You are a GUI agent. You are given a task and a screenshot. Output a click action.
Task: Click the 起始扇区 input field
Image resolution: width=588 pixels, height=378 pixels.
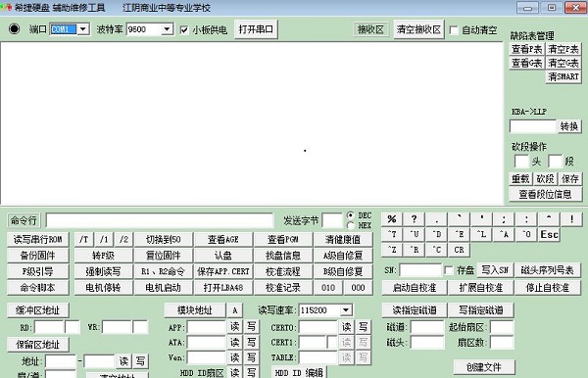tap(502, 327)
